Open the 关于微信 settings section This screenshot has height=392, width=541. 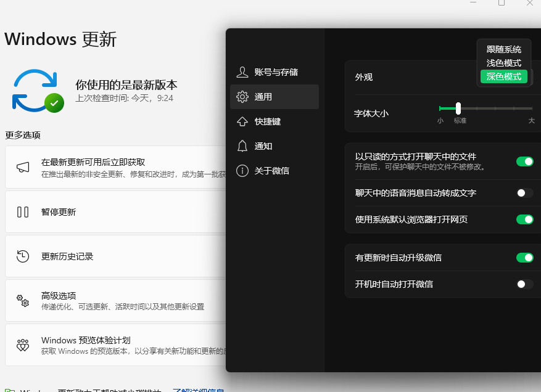point(275,171)
